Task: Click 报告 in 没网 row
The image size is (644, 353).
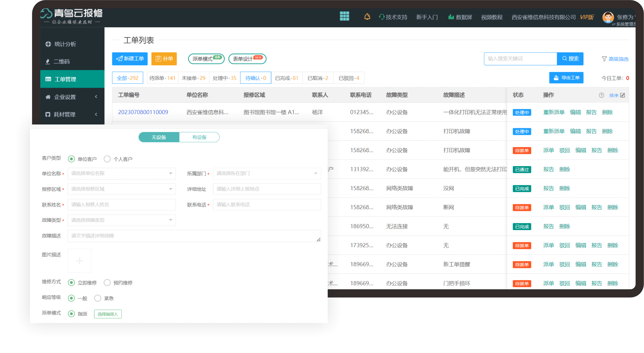Action: [x=548, y=188]
